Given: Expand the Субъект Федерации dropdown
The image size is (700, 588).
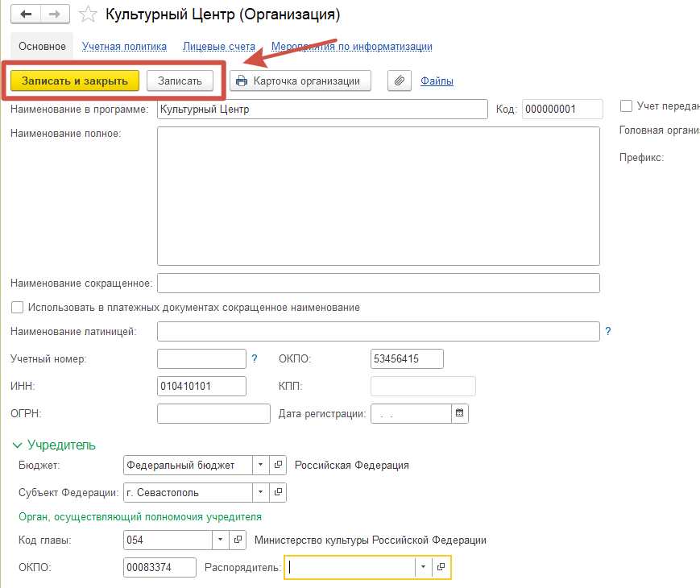Looking at the screenshot, I should click(x=261, y=492).
